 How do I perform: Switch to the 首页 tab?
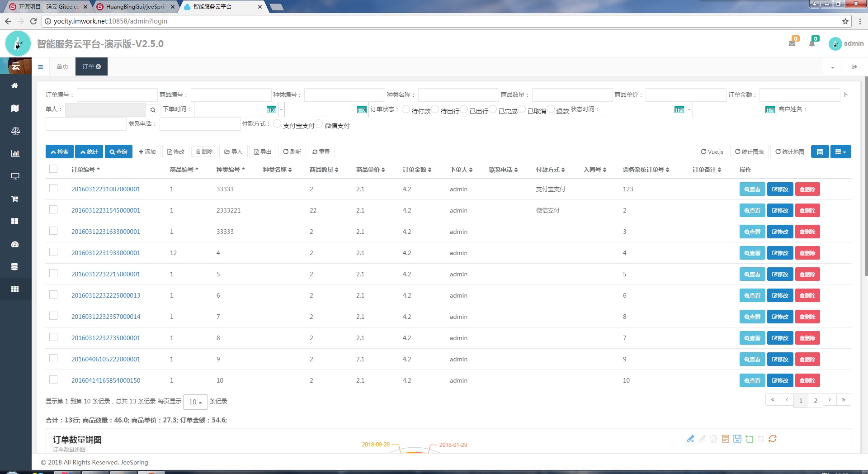(x=62, y=67)
